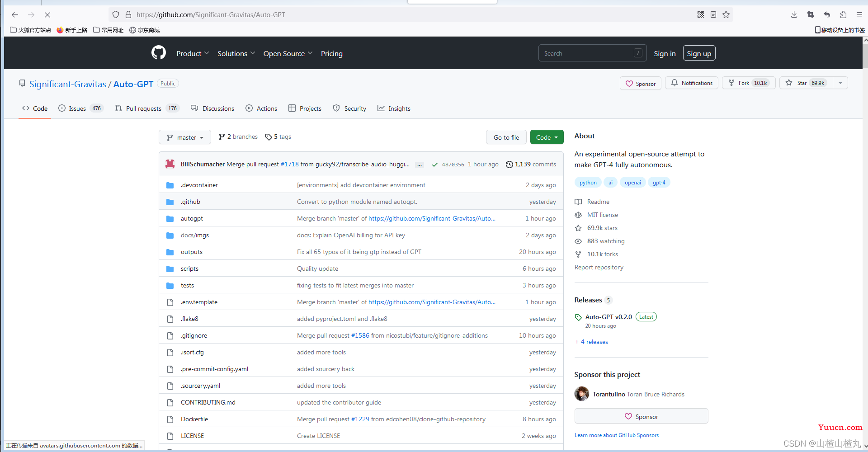The image size is (868, 452).
Task: Click the QR code icon in address bar
Action: click(x=701, y=14)
